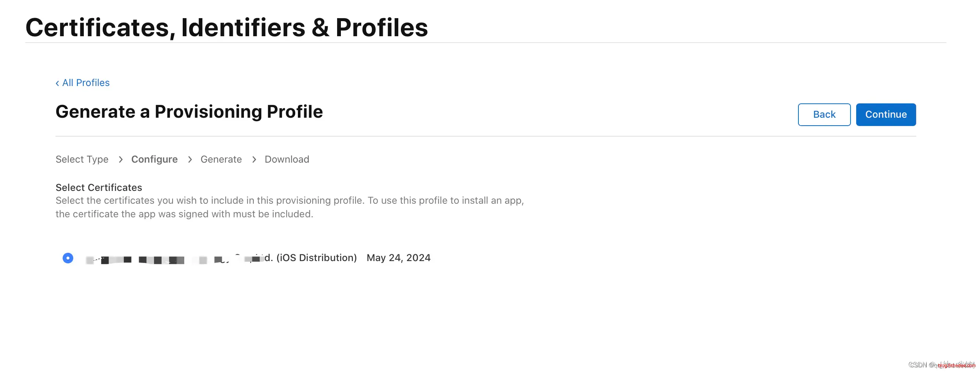Click the back chevron beside All Profiles

click(57, 83)
